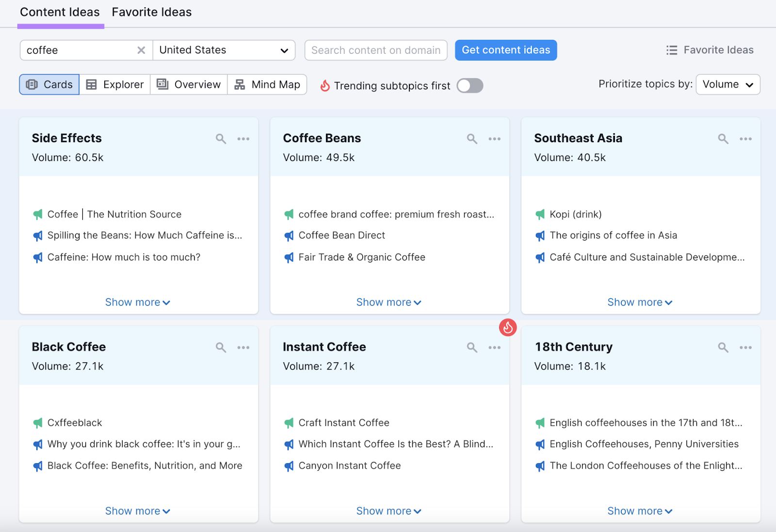776x532 pixels.
Task: Click the search icon on Black Coffee card
Action: pos(221,347)
